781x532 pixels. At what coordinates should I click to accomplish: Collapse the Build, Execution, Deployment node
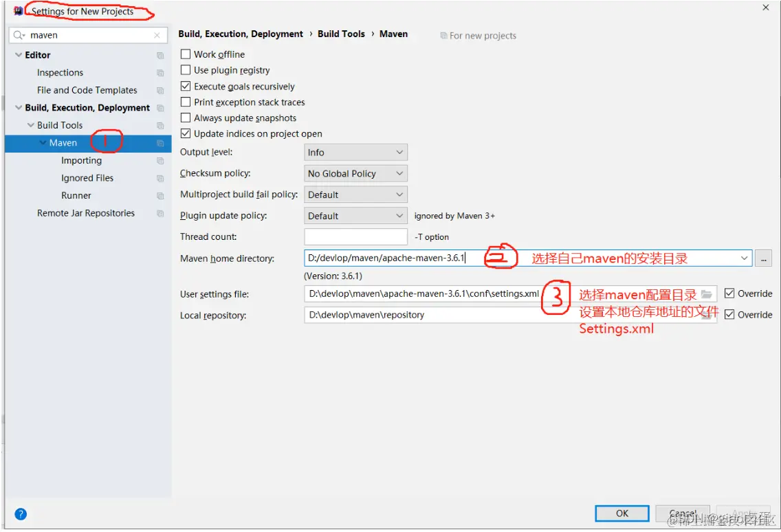click(x=19, y=108)
